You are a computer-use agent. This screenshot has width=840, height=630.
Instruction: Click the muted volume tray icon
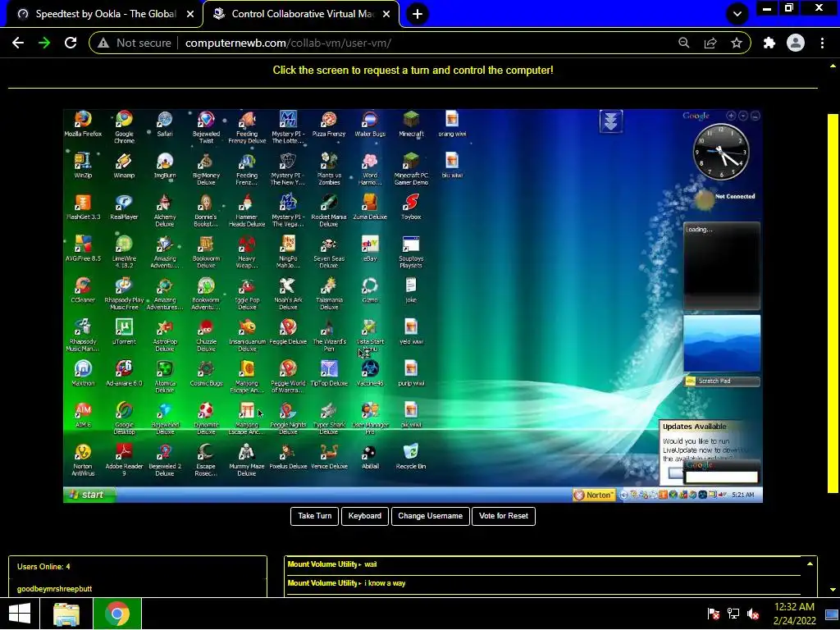pos(753,614)
